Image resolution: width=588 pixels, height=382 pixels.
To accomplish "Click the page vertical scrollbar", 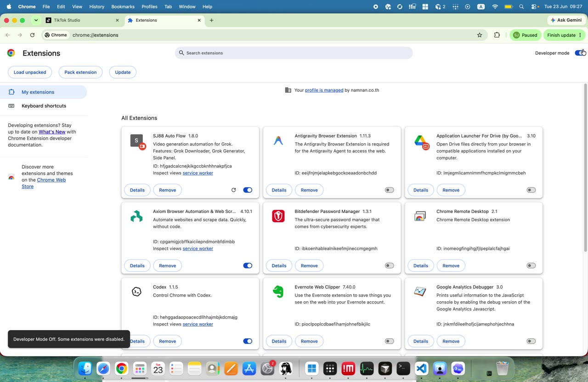I will click(x=585, y=168).
